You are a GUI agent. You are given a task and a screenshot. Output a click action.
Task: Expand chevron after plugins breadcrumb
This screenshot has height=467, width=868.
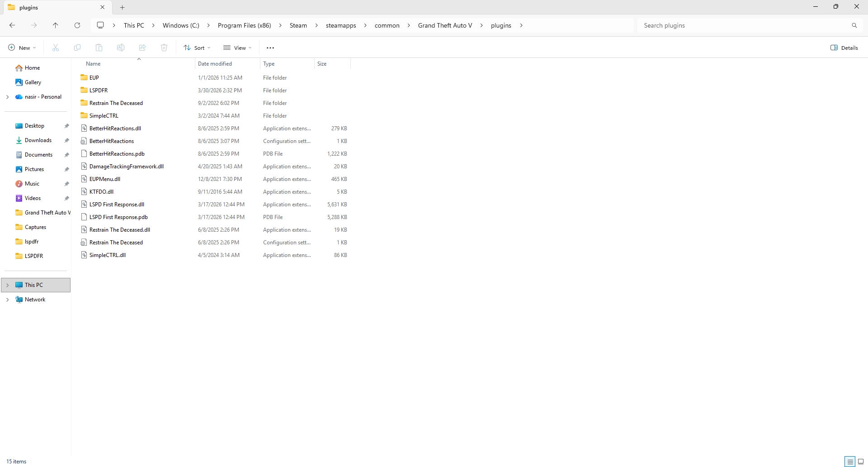pos(521,25)
